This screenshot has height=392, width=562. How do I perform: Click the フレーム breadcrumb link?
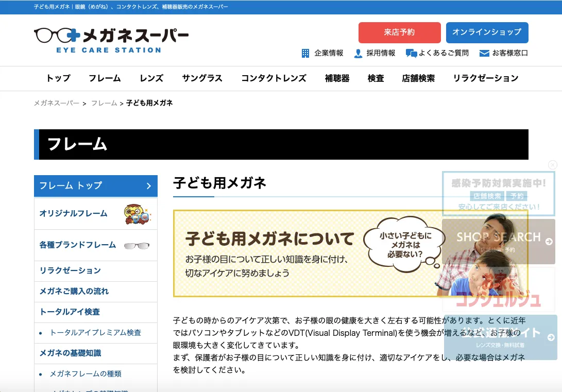[x=104, y=103]
